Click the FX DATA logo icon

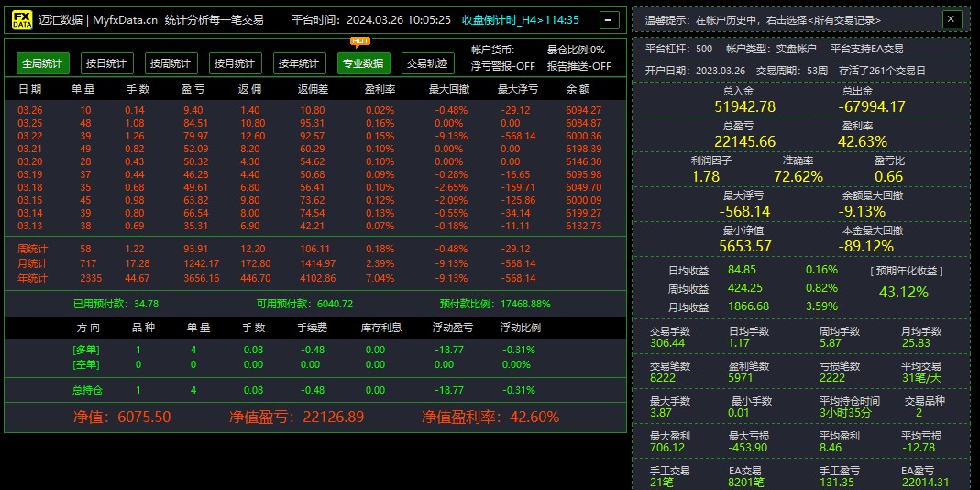[x=23, y=20]
